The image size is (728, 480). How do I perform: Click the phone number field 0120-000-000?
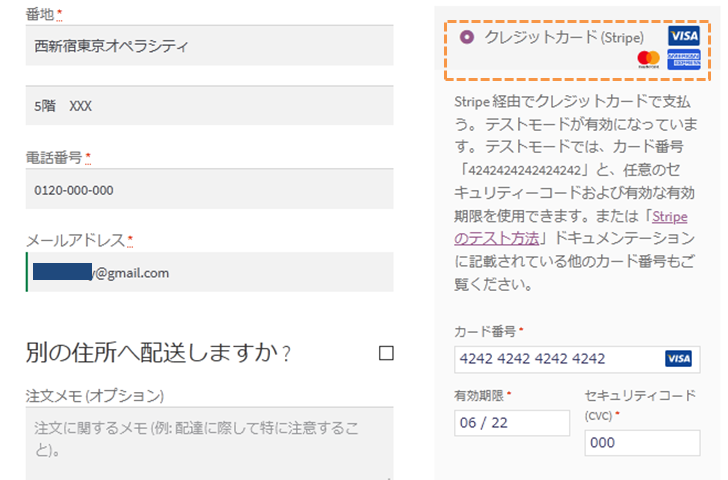pyautogui.click(x=209, y=189)
